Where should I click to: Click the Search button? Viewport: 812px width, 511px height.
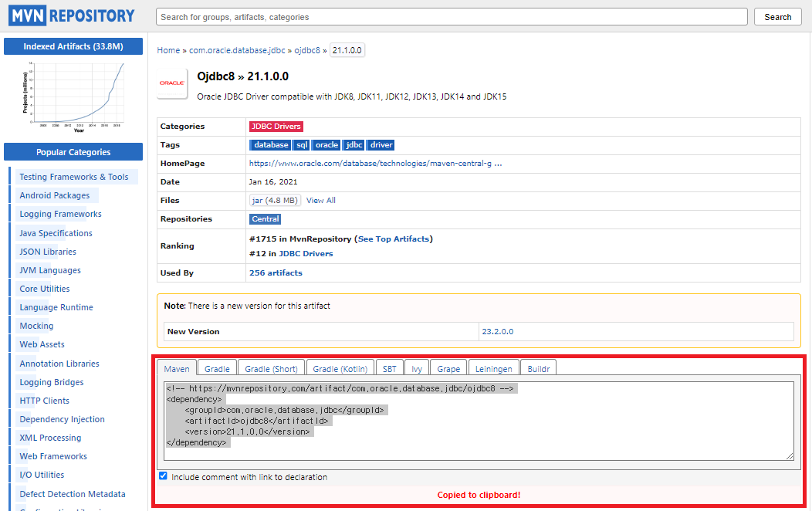(x=777, y=16)
